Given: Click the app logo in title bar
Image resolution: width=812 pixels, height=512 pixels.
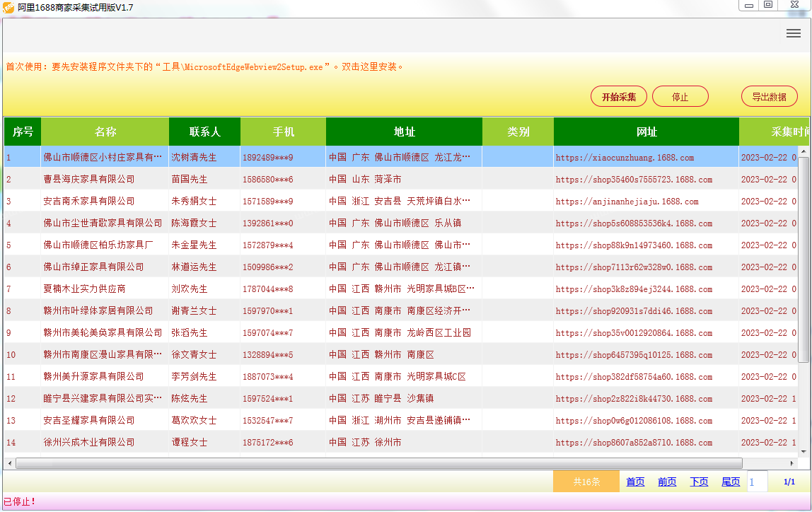Looking at the screenshot, I should coord(8,7).
